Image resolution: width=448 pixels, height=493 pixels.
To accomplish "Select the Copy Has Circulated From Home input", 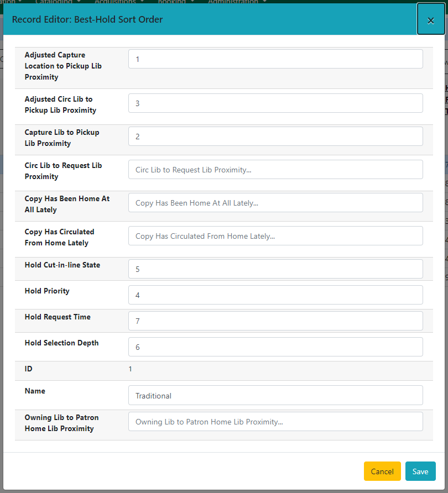I will click(x=275, y=235).
